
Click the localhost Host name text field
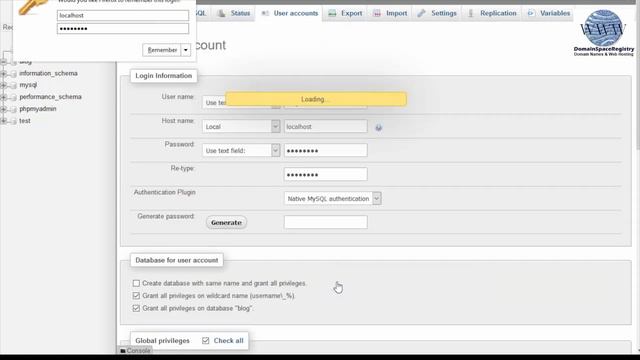[x=326, y=127]
